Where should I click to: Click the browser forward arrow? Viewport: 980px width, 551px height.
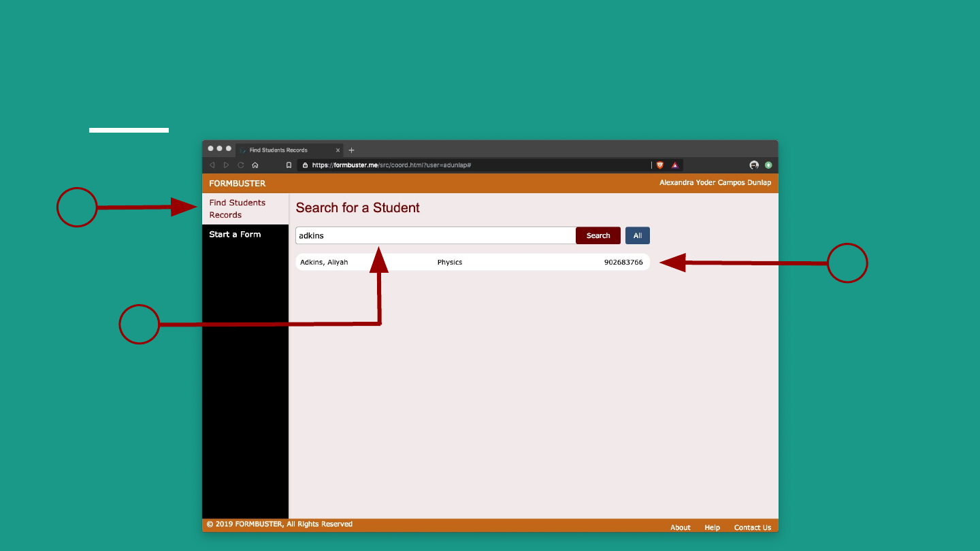[226, 165]
